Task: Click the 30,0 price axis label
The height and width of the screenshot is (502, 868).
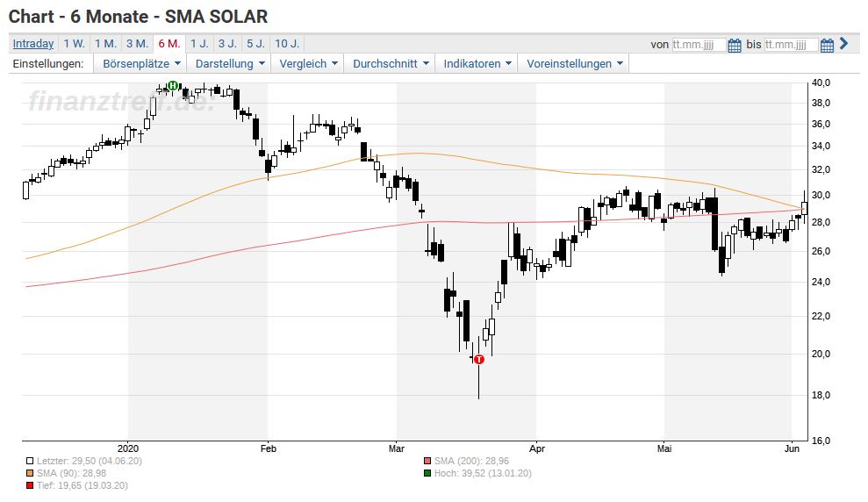Action: 821,195
